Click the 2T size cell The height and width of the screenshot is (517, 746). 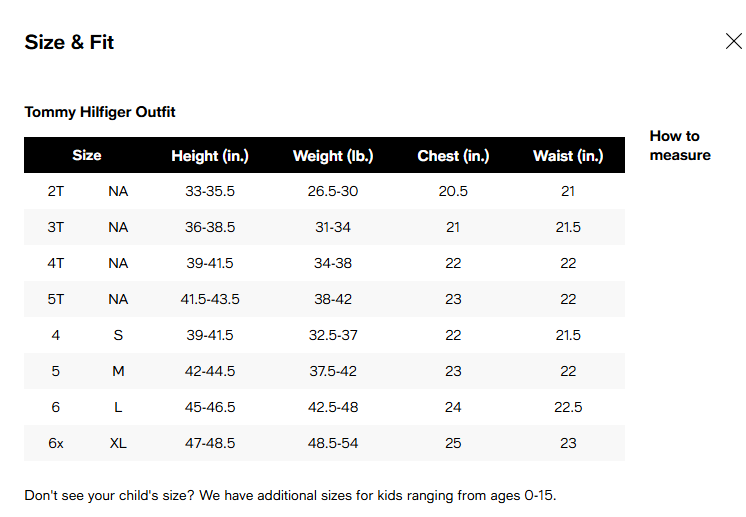coord(56,191)
